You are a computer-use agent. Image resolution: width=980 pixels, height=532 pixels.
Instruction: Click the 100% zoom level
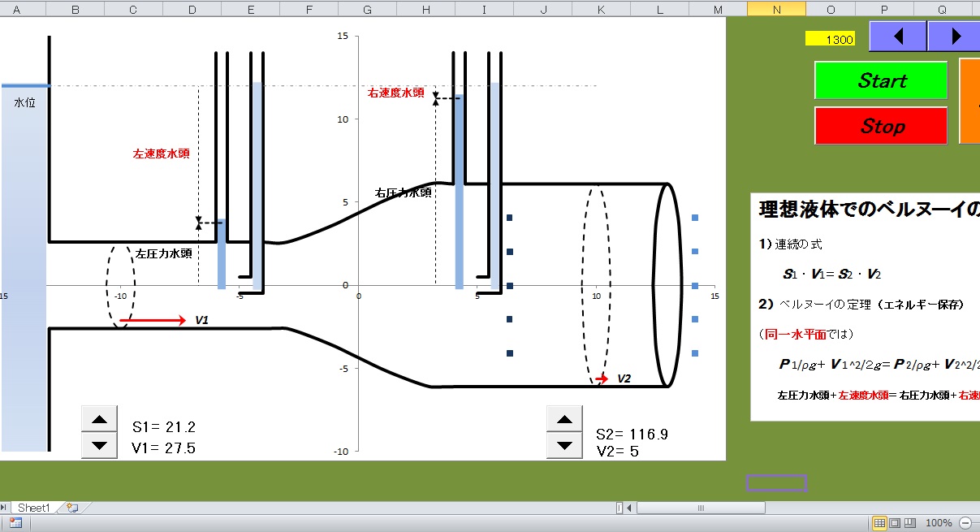click(939, 523)
